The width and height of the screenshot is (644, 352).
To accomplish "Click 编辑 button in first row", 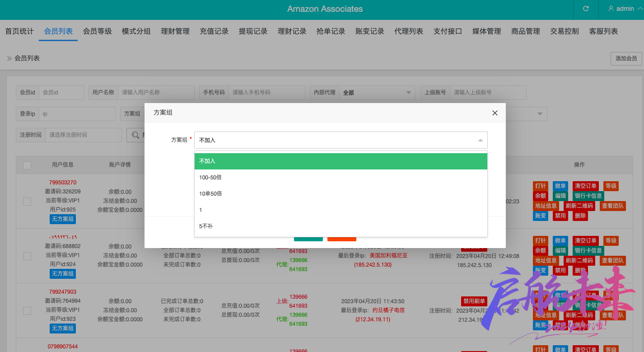I will pyautogui.click(x=560, y=196).
